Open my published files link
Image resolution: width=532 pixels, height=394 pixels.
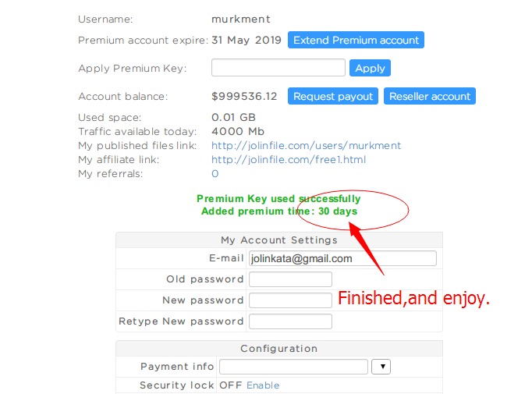306,145
